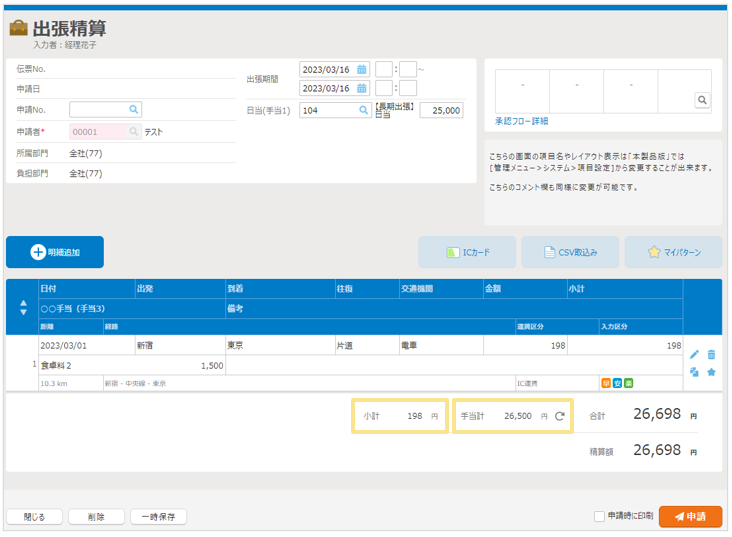The image size is (732, 537).
Task: Search daily allowance code with magnifier
Action: click(362, 111)
